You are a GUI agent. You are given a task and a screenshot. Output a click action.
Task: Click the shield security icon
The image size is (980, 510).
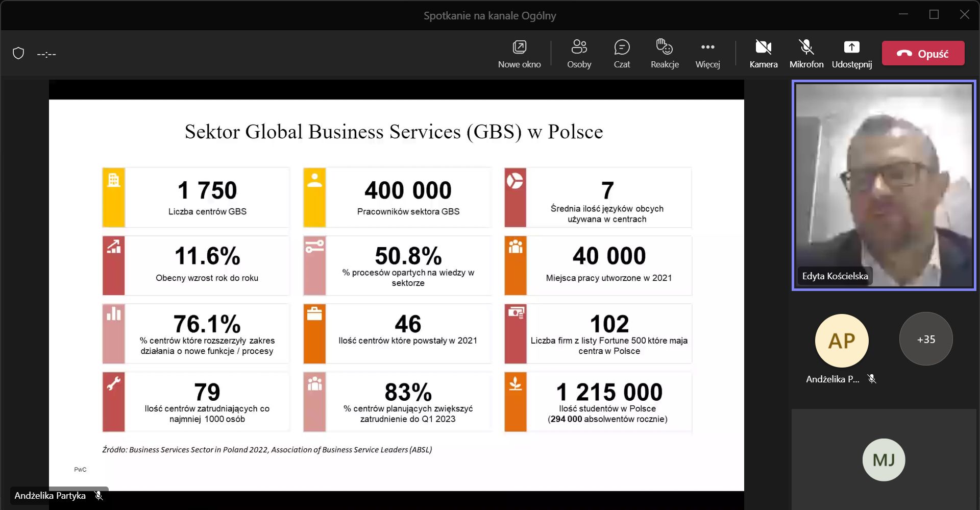(18, 54)
